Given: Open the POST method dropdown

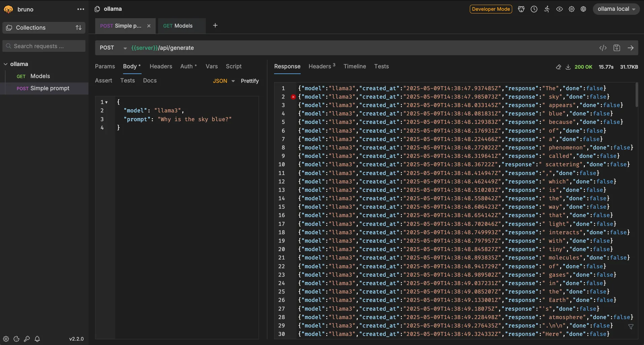Looking at the screenshot, I should [x=113, y=48].
